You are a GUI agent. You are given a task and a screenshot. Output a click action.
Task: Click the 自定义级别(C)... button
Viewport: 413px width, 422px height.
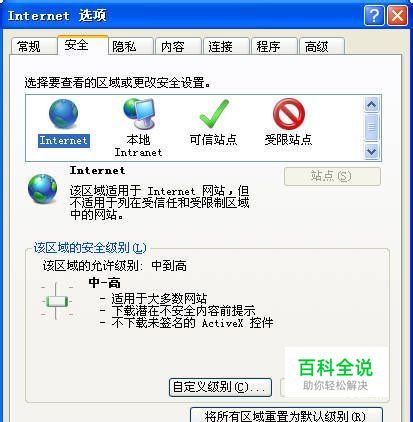pos(220,387)
